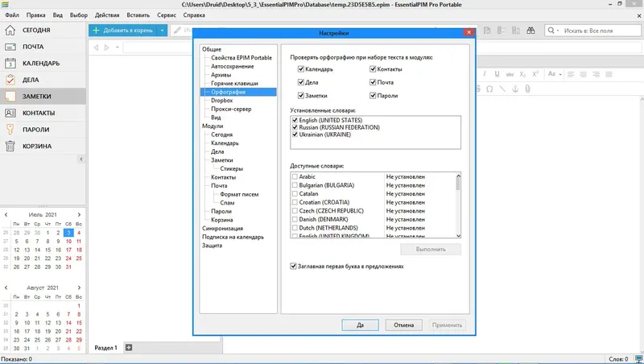
Task: Open the Календарь module in sidebar
Action: coord(43,64)
